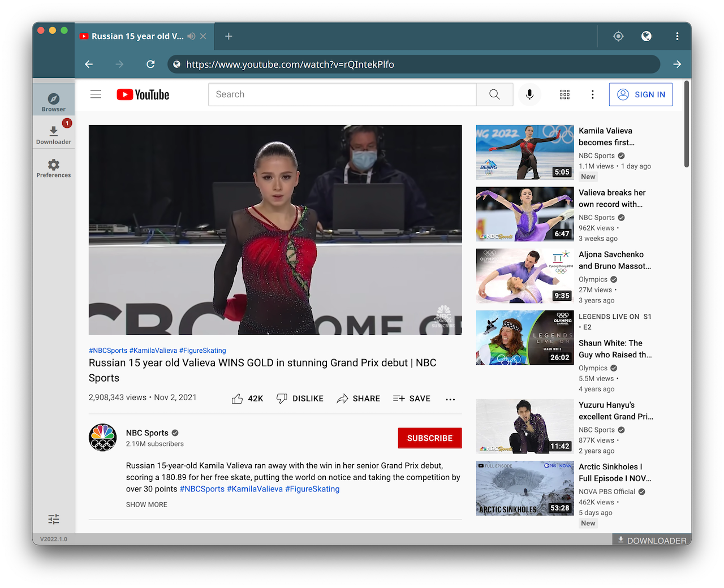Go to the YouTube home logo
This screenshot has height=588, width=724.
143,94
